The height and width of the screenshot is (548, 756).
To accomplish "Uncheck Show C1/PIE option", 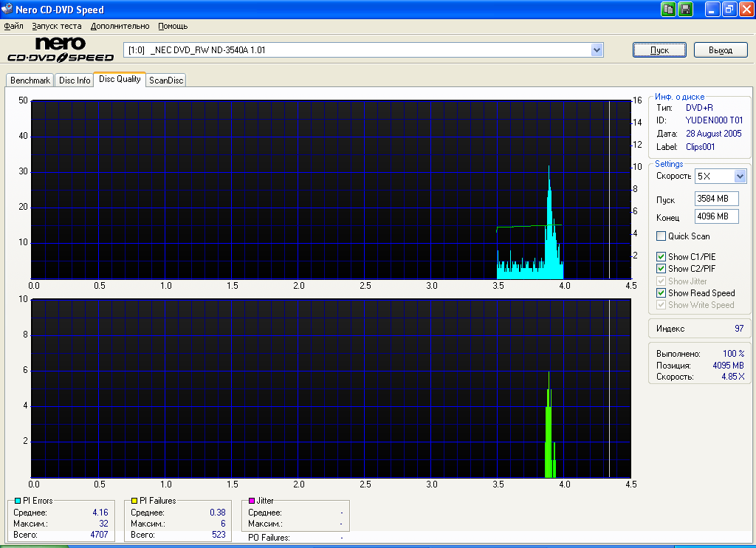I will pos(661,257).
